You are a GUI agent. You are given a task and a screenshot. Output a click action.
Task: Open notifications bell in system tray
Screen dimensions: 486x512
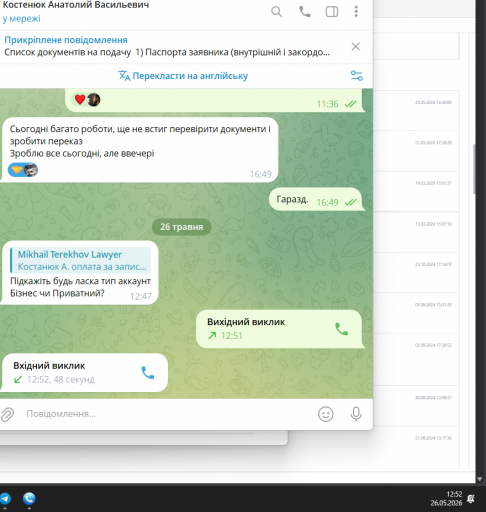point(471,499)
